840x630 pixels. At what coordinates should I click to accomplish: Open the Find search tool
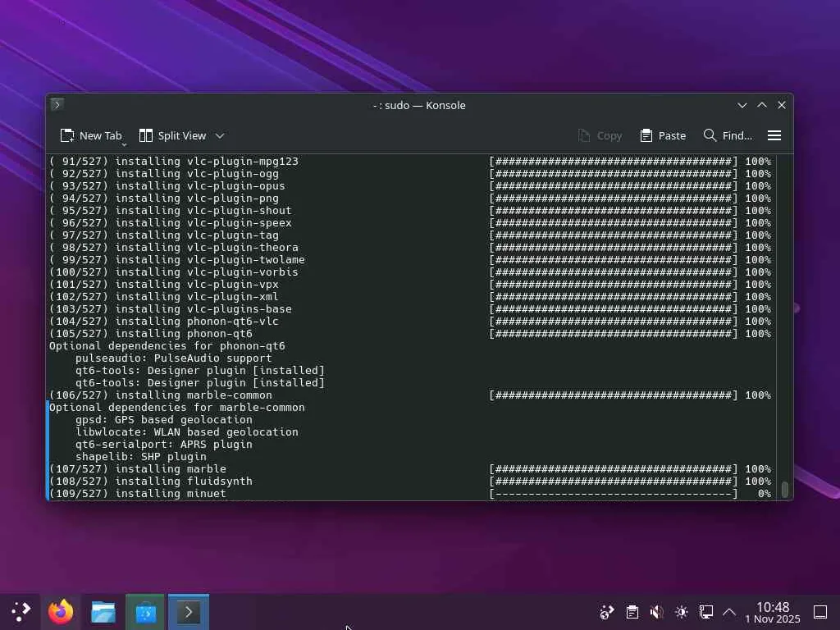tap(728, 135)
